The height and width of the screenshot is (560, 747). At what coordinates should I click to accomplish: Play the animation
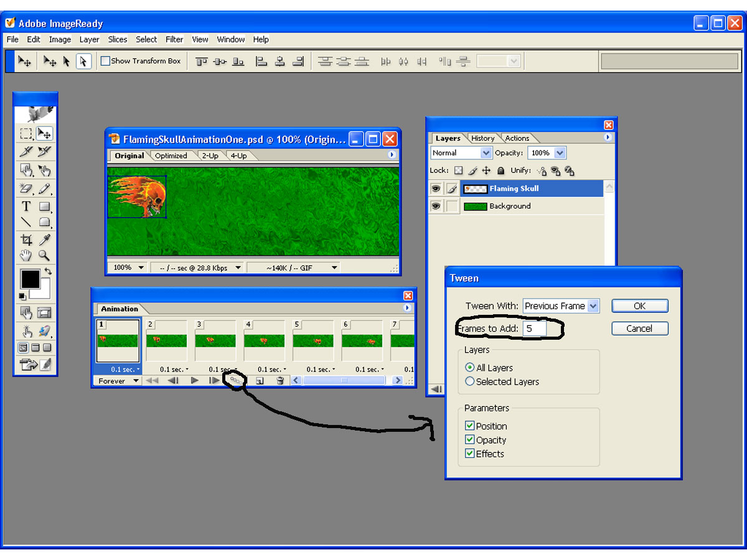pos(195,380)
